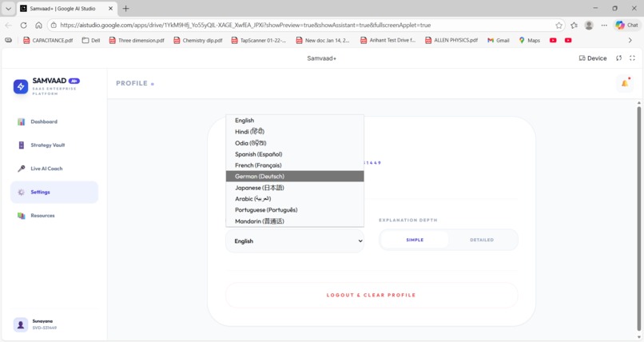Open TapScanner 01-22 bookmark
644x342 pixels.
coord(259,40)
